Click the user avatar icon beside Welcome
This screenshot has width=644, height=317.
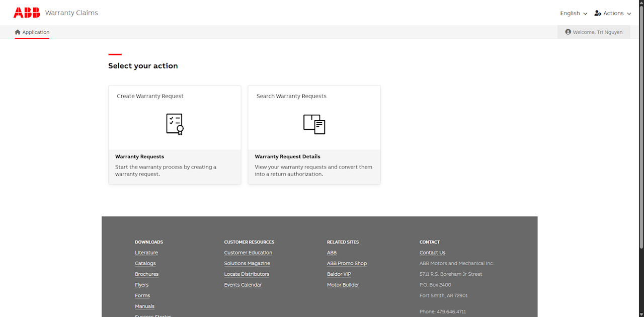click(x=568, y=32)
